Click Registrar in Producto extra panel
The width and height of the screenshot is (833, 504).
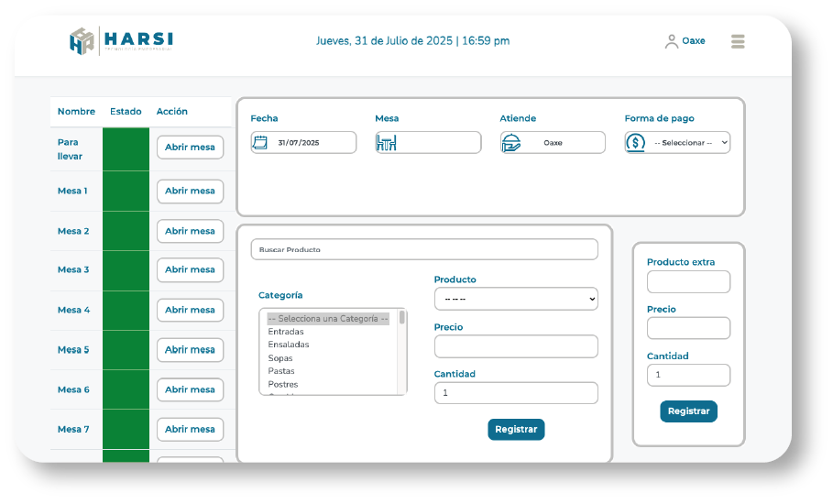click(688, 411)
